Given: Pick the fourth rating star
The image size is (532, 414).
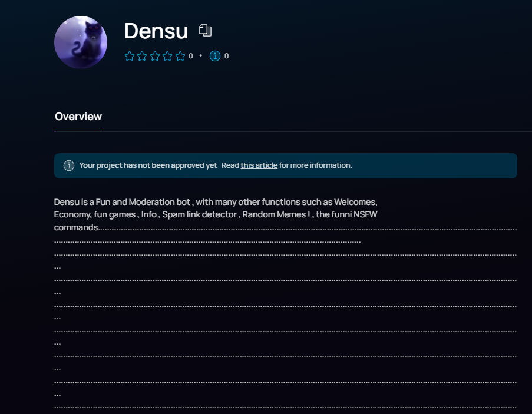Looking at the screenshot, I should tap(167, 56).
